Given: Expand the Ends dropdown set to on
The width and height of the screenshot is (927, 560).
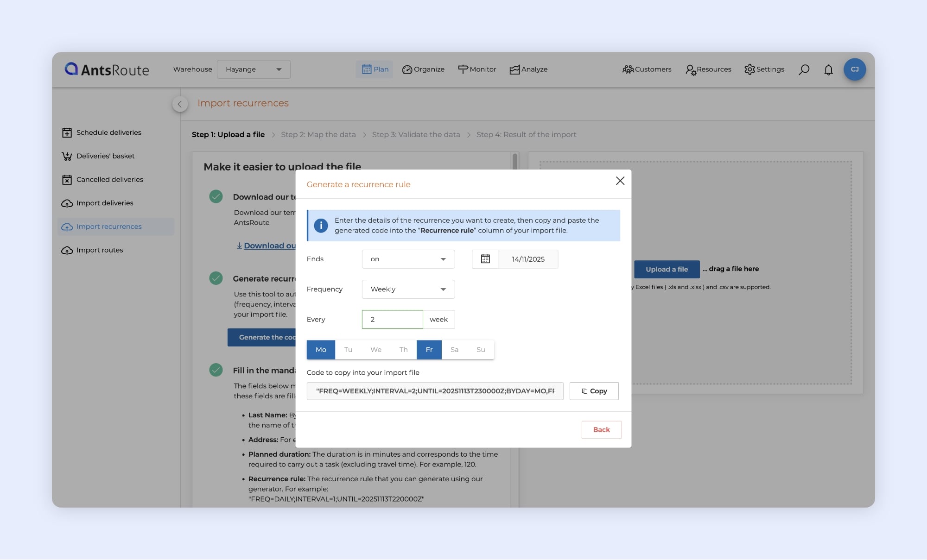Looking at the screenshot, I should pos(408,259).
